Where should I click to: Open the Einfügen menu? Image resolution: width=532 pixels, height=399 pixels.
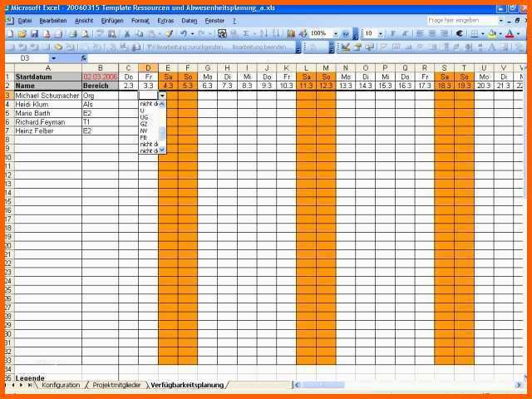(x=112, y=21)
